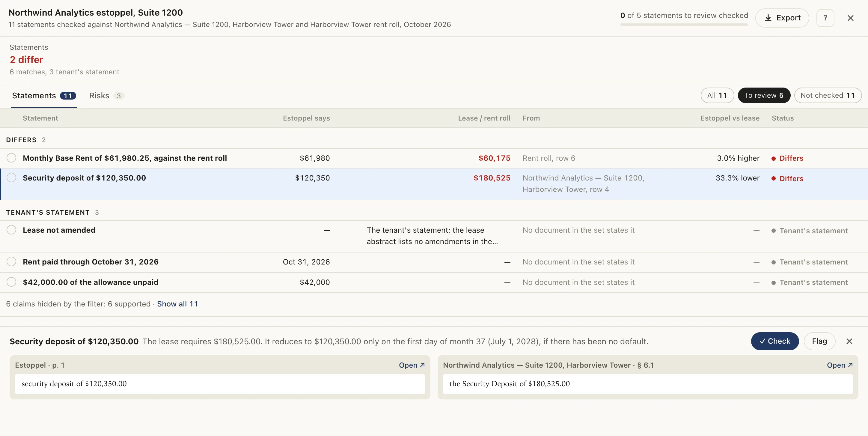Click Tenant's statement status for Lease not amended
Screen dimensions: 868x436
click(809, 231)
